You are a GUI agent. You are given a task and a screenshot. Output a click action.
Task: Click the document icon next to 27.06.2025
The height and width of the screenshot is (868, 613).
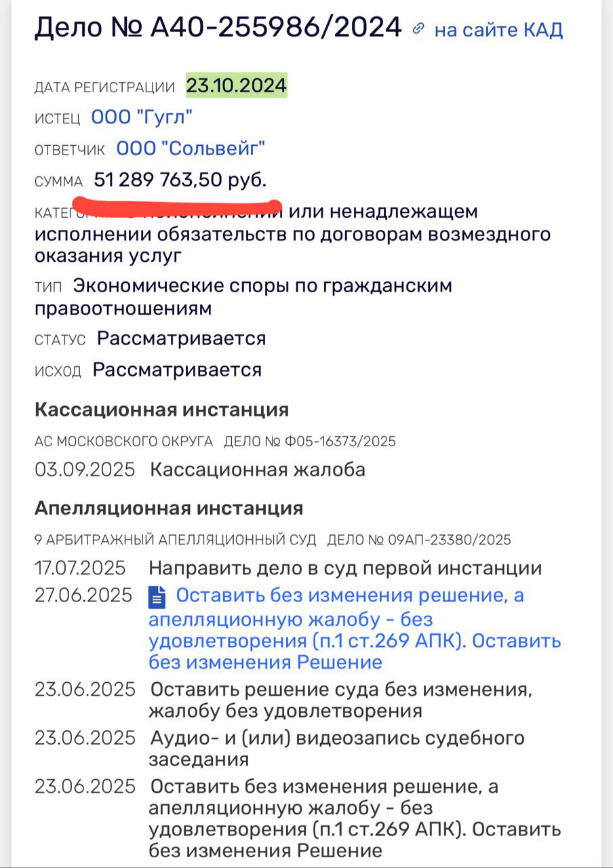(157, 597)
